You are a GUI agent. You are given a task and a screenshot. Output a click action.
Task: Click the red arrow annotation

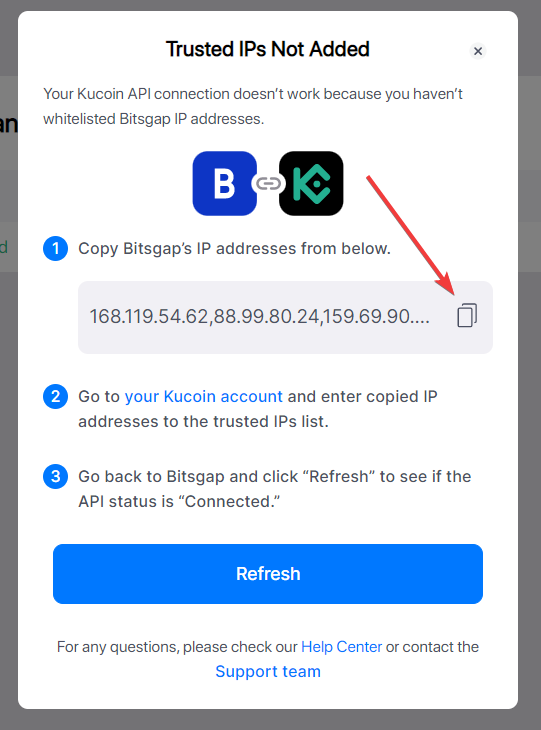coord(411,235)
